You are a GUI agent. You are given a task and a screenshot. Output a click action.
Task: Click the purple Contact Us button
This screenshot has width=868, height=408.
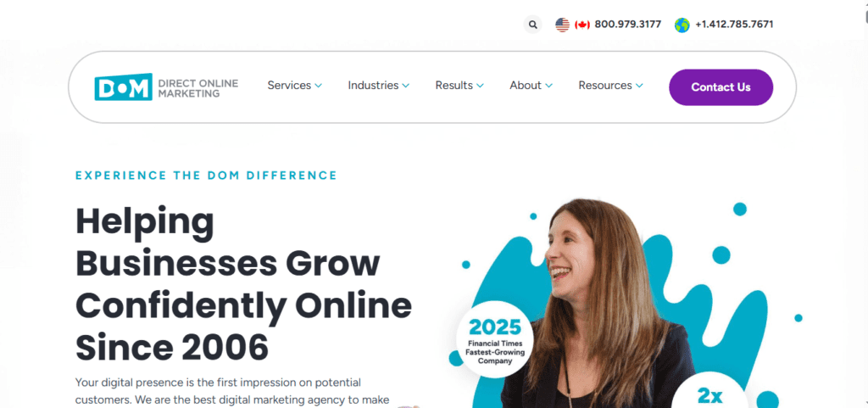721,87
